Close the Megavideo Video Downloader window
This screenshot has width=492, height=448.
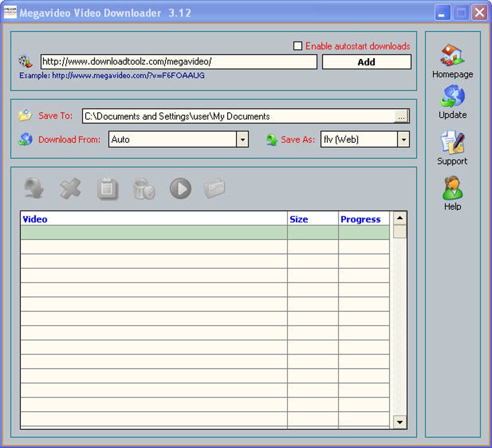(479, 13)
